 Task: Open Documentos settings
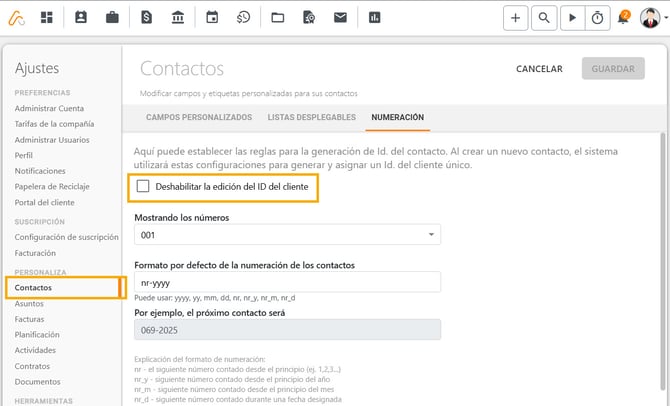[38, 382]
